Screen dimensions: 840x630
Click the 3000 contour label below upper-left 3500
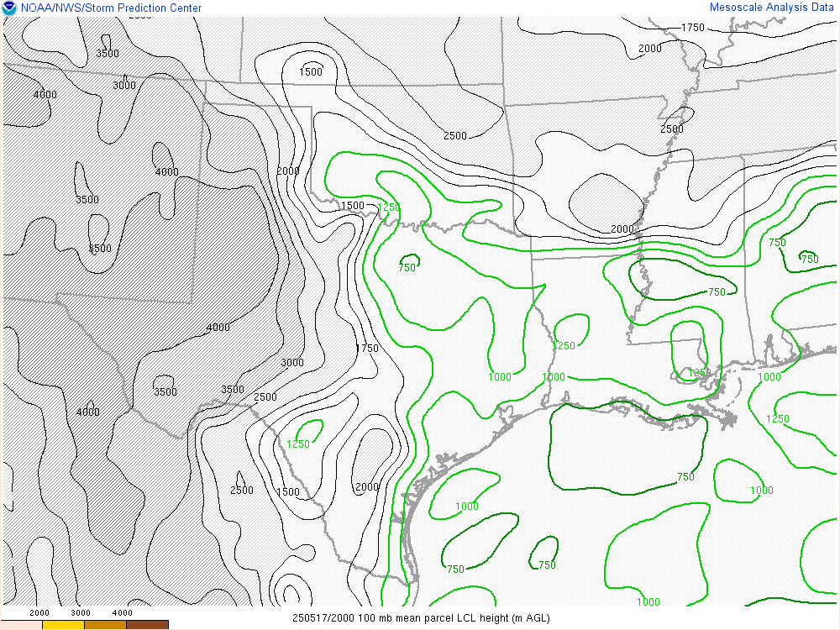click(x=124, y=85)
